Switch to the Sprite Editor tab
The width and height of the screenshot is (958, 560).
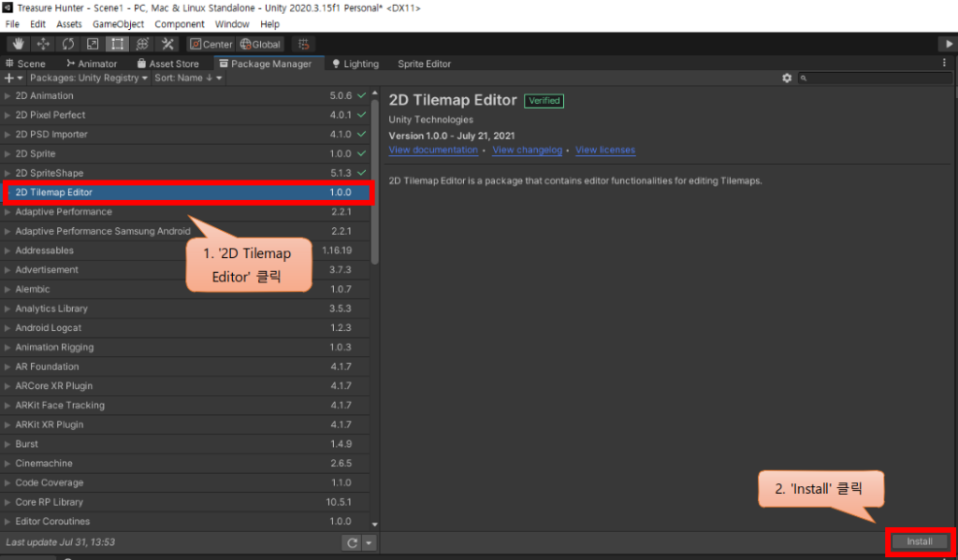pos(424,64)
